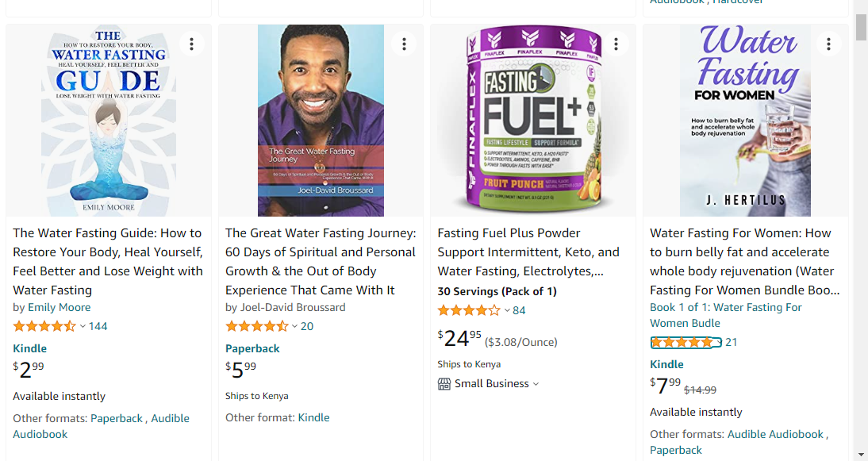The image size is (868, 461).
Task: Click three-dot menu on Great Water Fasting Journey
Action: 404,44
